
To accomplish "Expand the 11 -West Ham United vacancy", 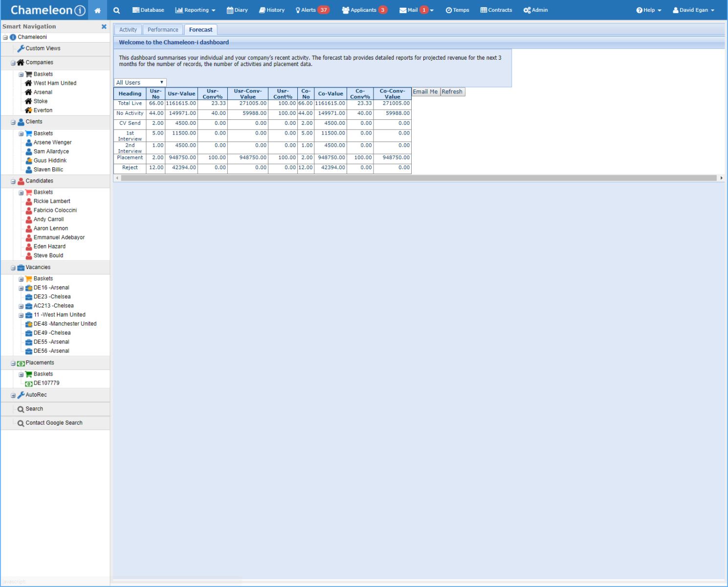I will [x=21, y=316].
